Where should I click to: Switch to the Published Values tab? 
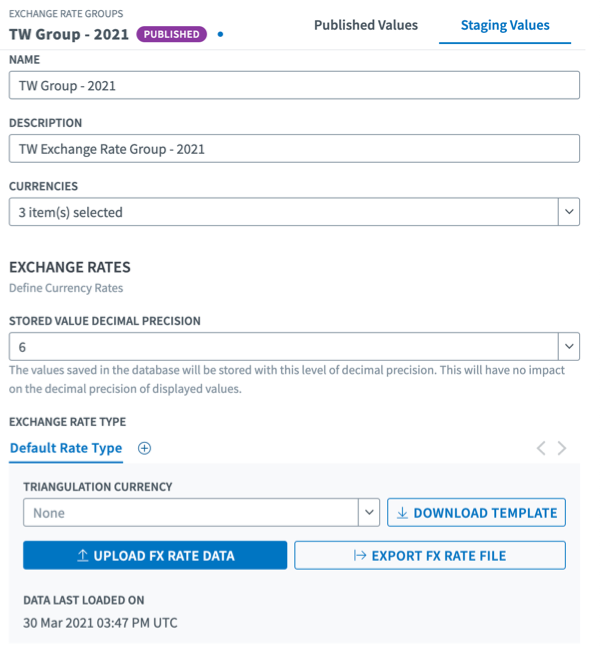pyautogui.click(x=366, y=25)
